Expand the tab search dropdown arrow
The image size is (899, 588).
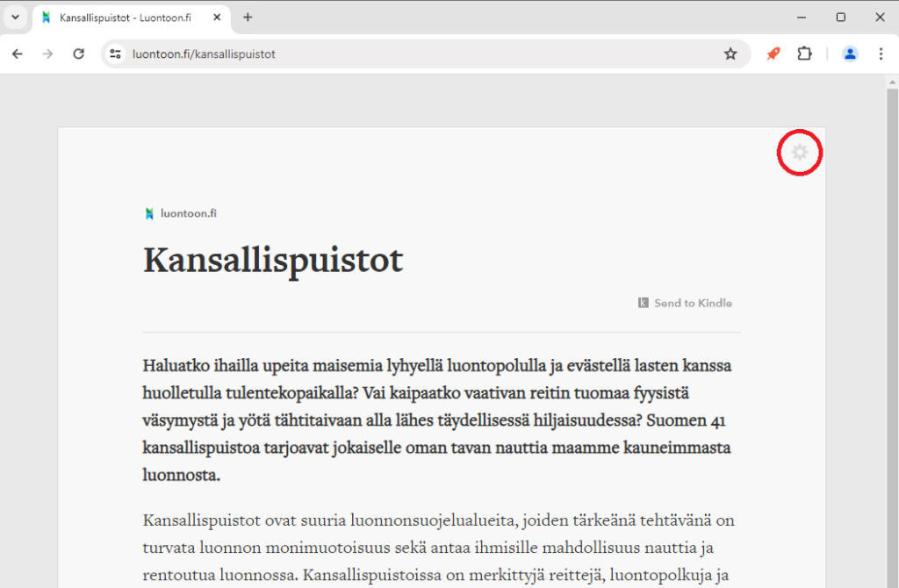click(x=15, y=18)
